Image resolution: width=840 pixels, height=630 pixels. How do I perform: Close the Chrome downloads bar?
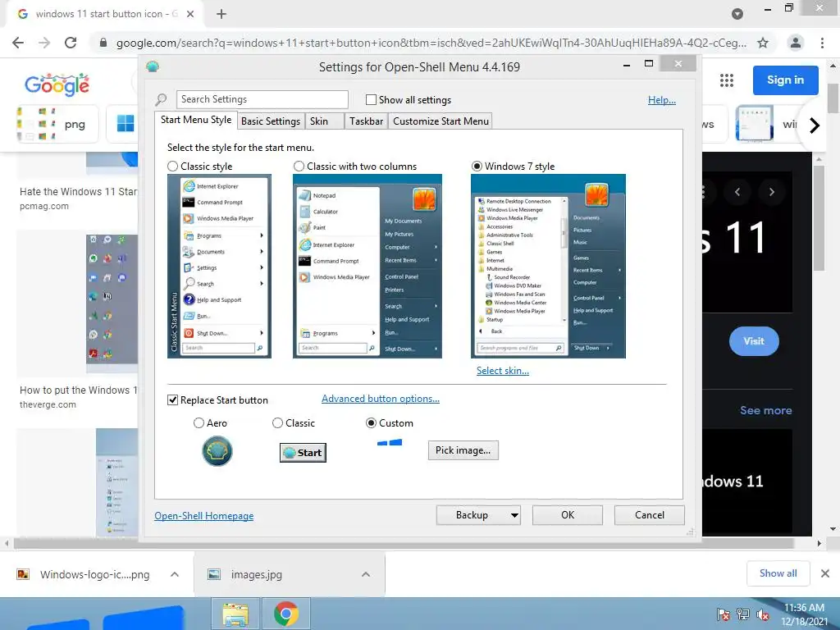point(825,573)
